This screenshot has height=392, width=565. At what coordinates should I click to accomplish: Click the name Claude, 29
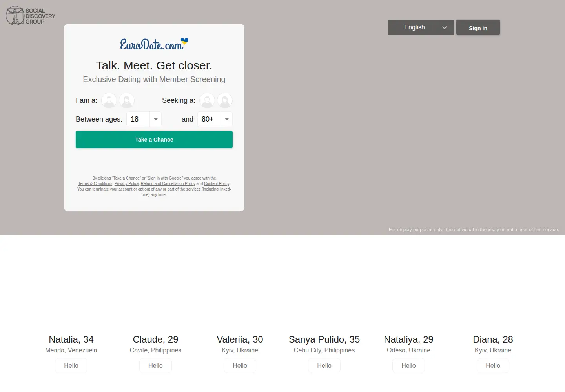(155, 339)
